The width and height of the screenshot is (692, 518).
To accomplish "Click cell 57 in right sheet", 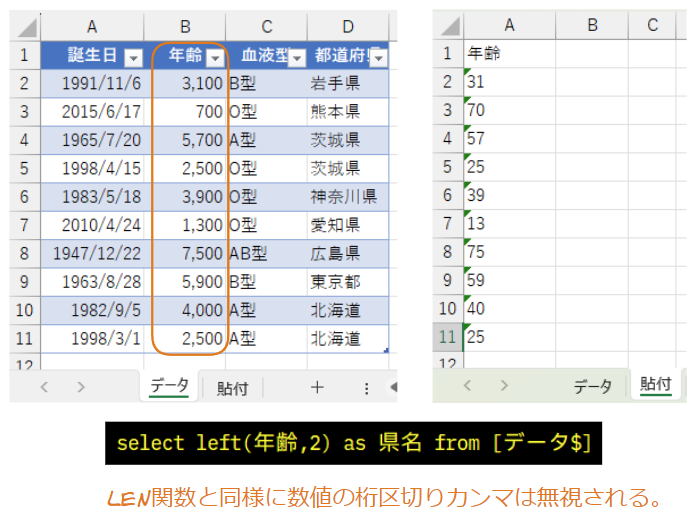I will [x=509, y=139].
